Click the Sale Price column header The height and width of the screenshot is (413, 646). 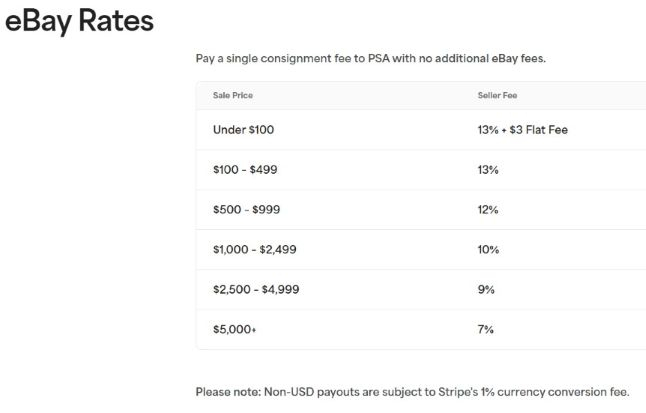coord(231,95)
